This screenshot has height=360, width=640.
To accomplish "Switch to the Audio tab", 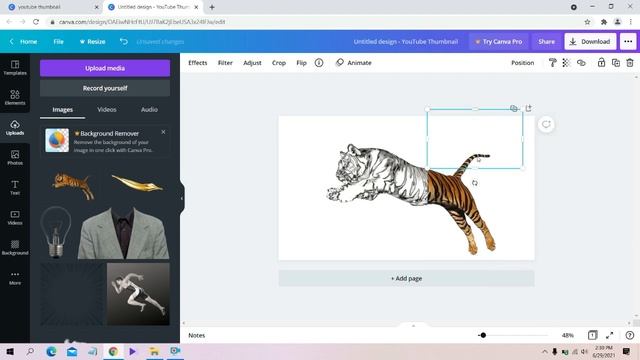I will pos(149,109).
